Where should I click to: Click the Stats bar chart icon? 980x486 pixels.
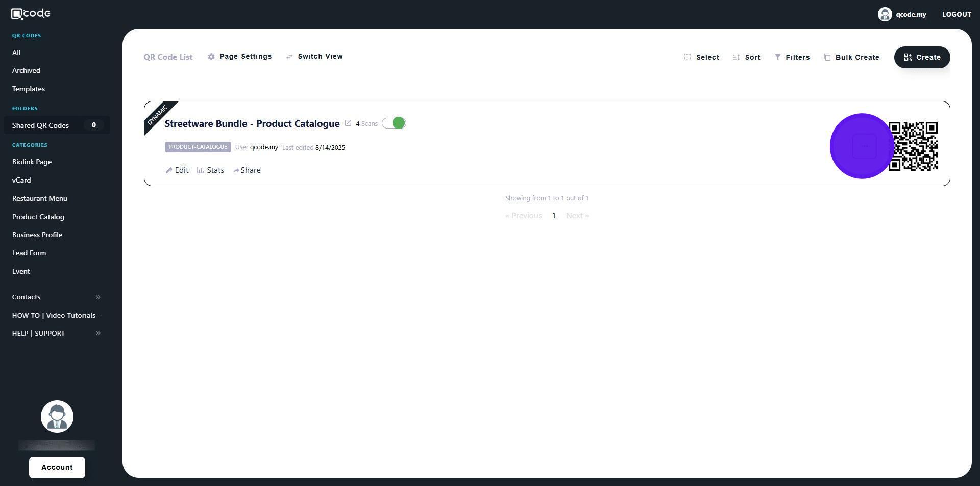pos(201,170)
